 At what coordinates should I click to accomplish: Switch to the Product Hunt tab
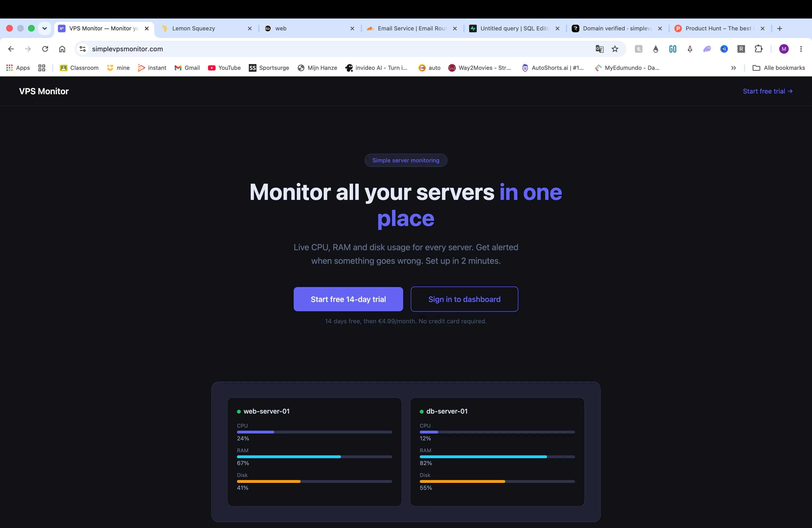point(720,28)
